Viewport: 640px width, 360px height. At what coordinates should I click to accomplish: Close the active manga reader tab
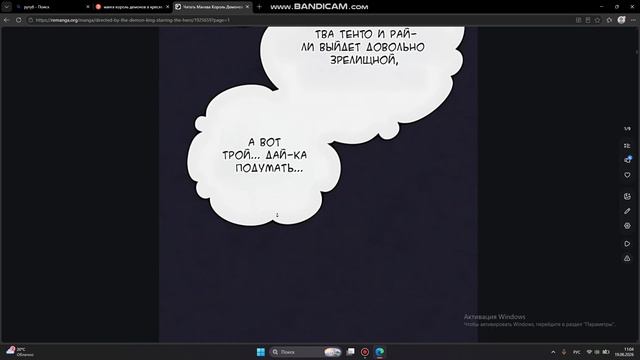pyautogui.click(x=247, y=7)
